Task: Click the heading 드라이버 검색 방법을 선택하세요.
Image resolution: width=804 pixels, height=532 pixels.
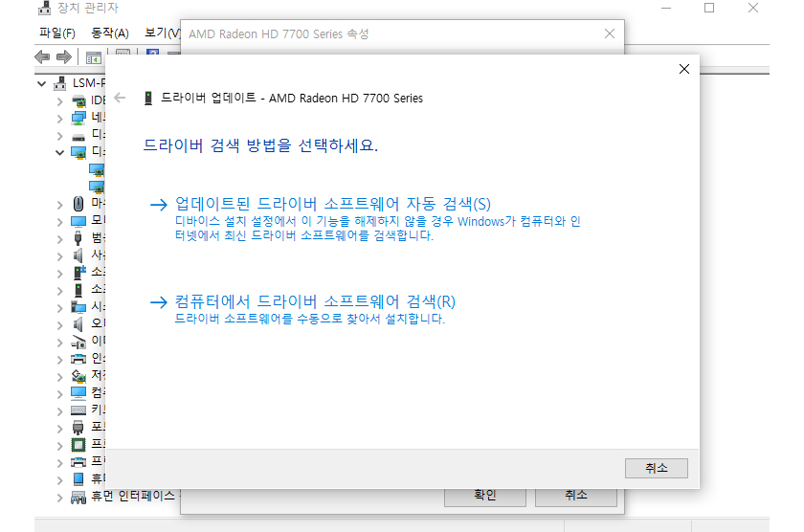Action: [260, 145]
